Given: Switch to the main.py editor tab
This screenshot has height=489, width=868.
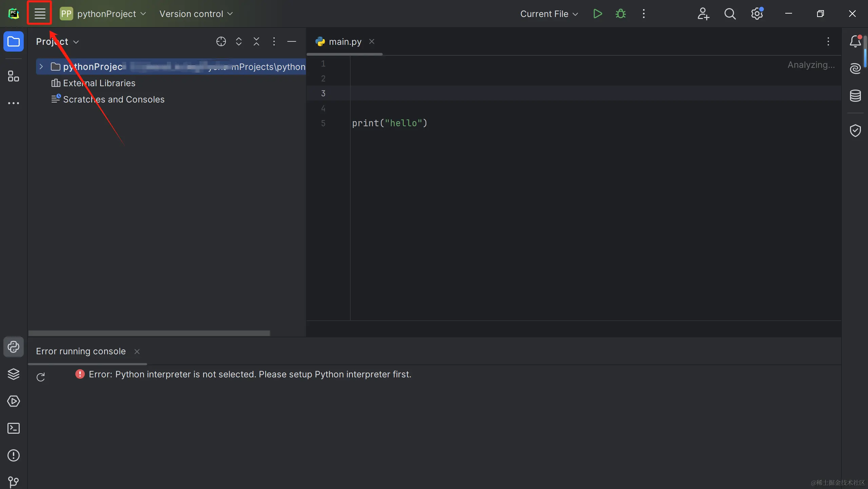Looking at the screenshot, I should pyautogui.click(x=345, y=41).
